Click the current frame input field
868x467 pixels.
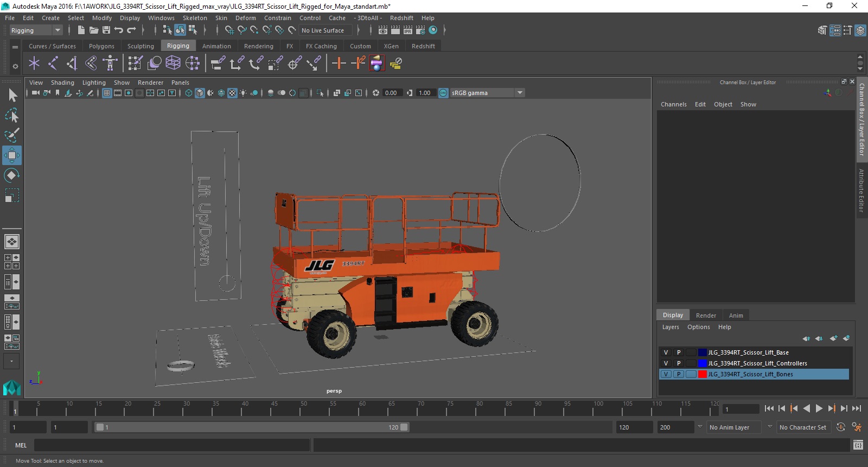coord(741,409)
